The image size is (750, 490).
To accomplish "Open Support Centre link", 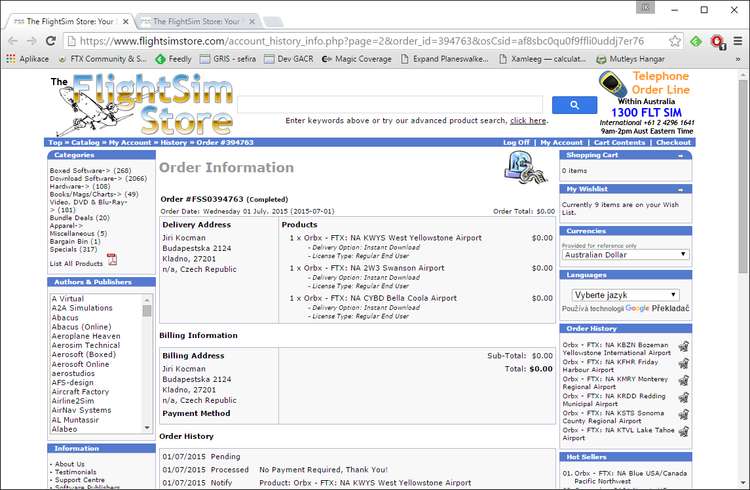I will point(80,479).
